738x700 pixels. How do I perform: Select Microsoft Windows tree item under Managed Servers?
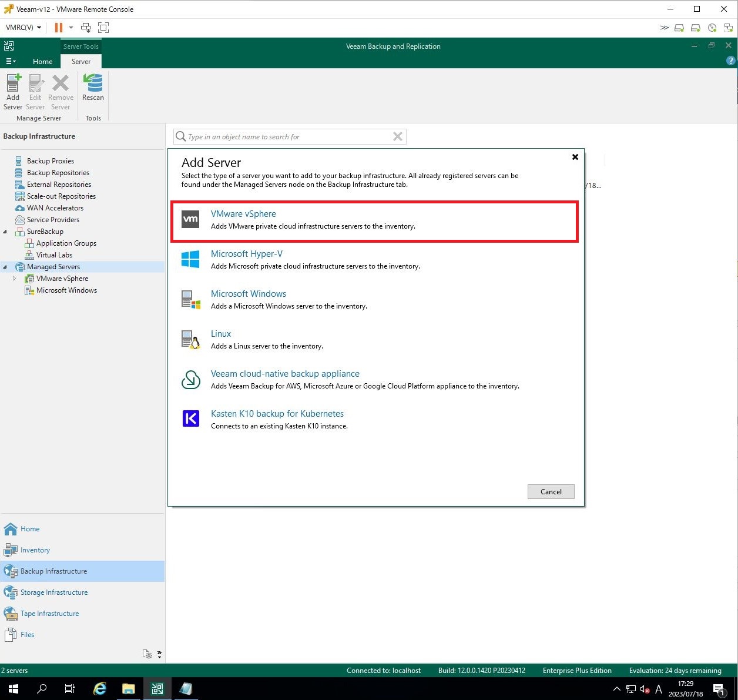coord(66,290)
